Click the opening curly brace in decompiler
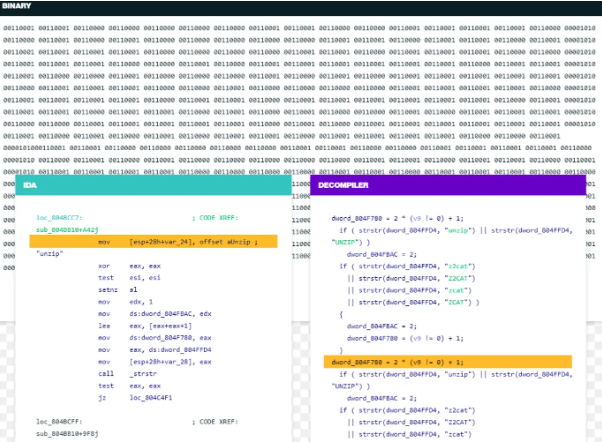The height and width of the screenshot is (442, 602). [341, 314]
